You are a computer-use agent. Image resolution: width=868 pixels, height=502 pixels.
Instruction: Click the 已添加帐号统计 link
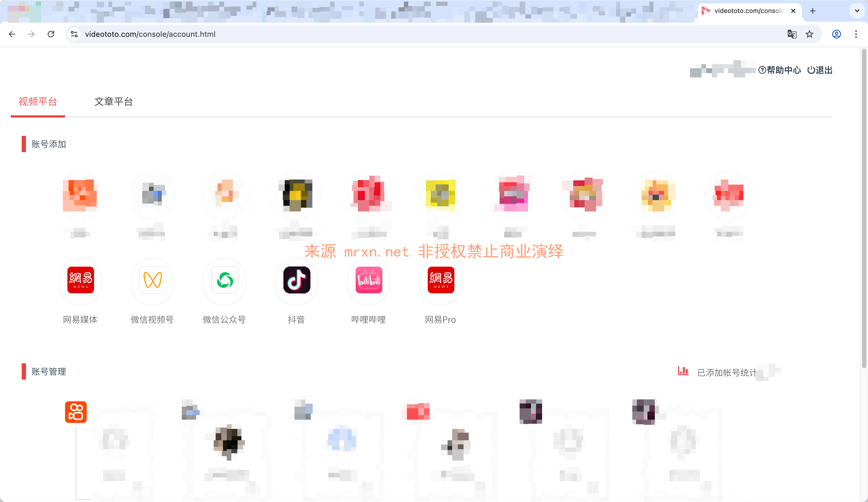[x=726, y=373]
